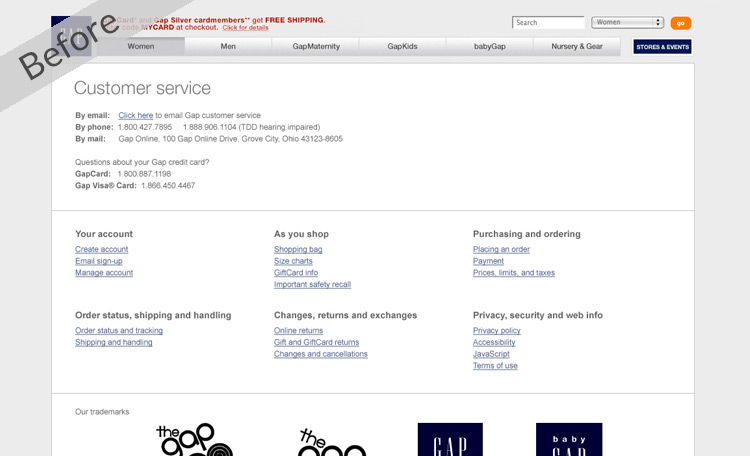The image size is (750, 456).
Task: Open Shipping and handling link
Action: [113, 343]
